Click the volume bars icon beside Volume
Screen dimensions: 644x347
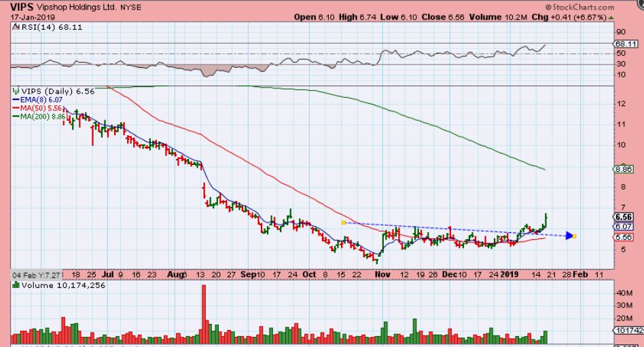coord(16,285)
